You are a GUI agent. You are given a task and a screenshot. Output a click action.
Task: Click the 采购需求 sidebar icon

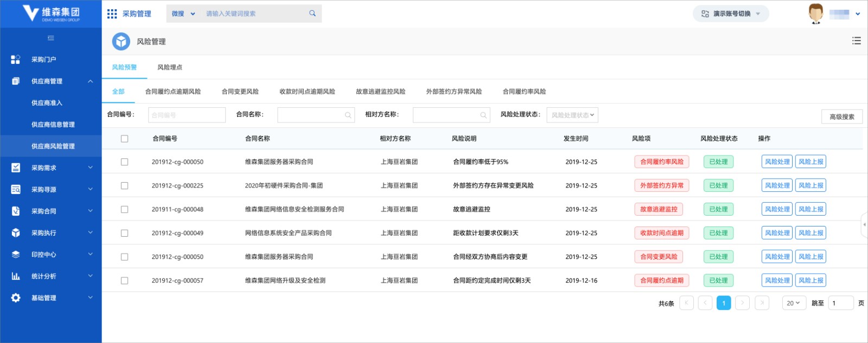[16, 168]
